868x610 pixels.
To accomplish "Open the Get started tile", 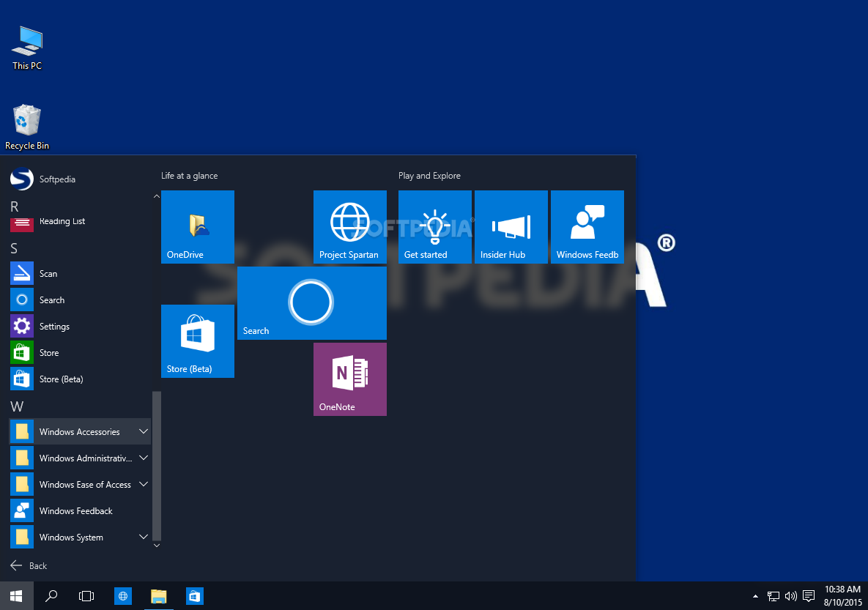I will pos(435,227).
